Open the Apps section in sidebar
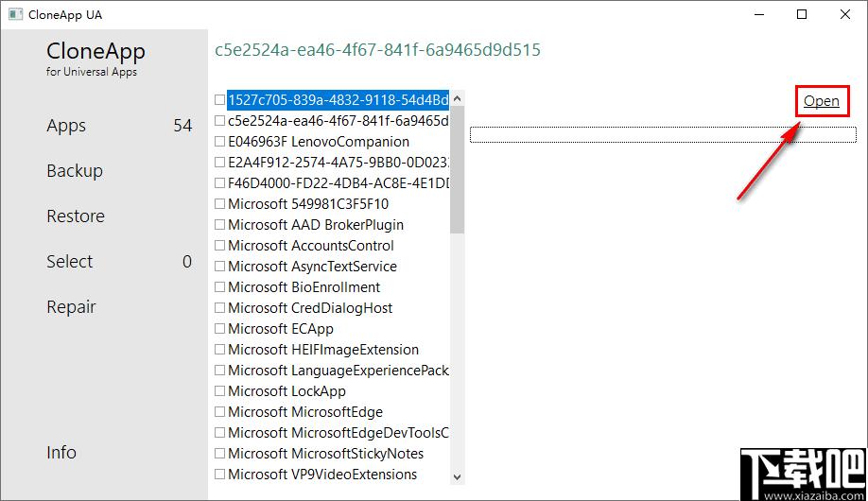 tap(66, 126)
